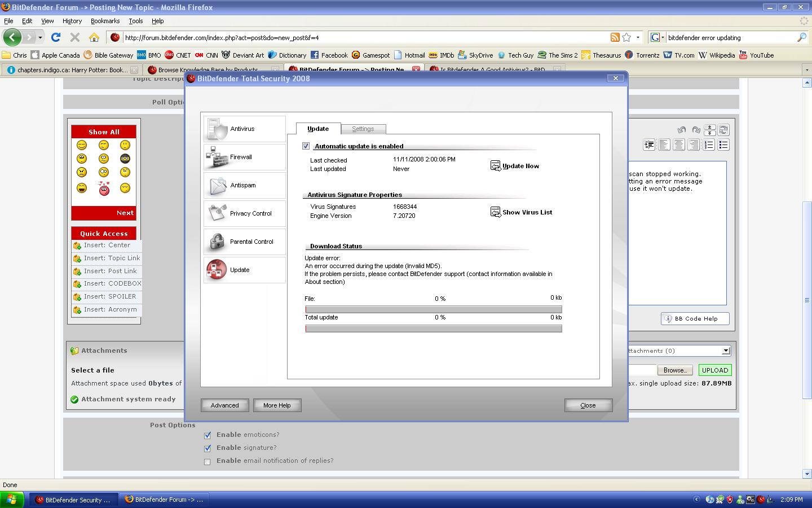Click the Windows Start button

coord(12,500)
